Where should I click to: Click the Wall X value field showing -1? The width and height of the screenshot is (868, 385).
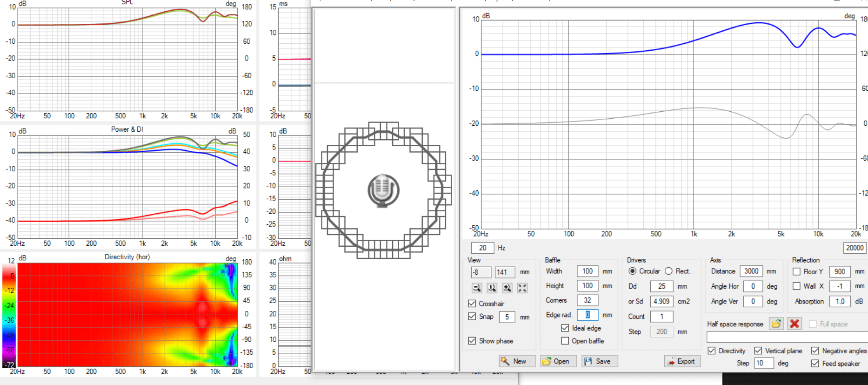point(840,286)
